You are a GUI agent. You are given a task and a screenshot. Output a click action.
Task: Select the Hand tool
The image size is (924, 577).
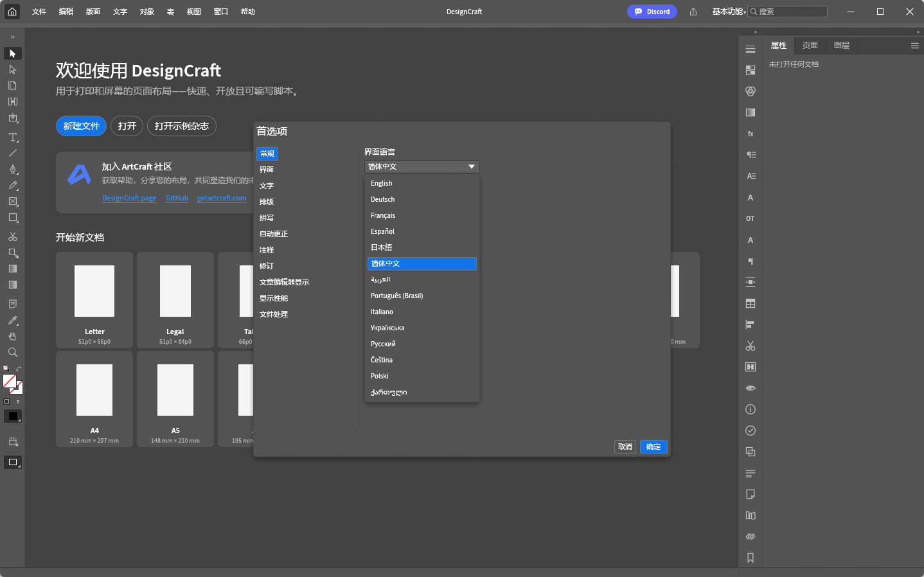[x=12, y=336]
